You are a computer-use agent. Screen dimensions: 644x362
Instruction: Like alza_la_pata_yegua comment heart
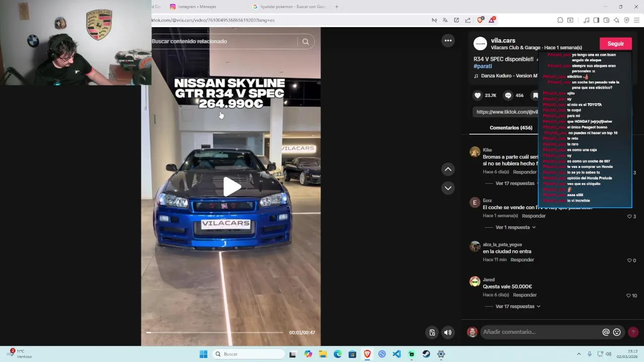pos(629,260)
